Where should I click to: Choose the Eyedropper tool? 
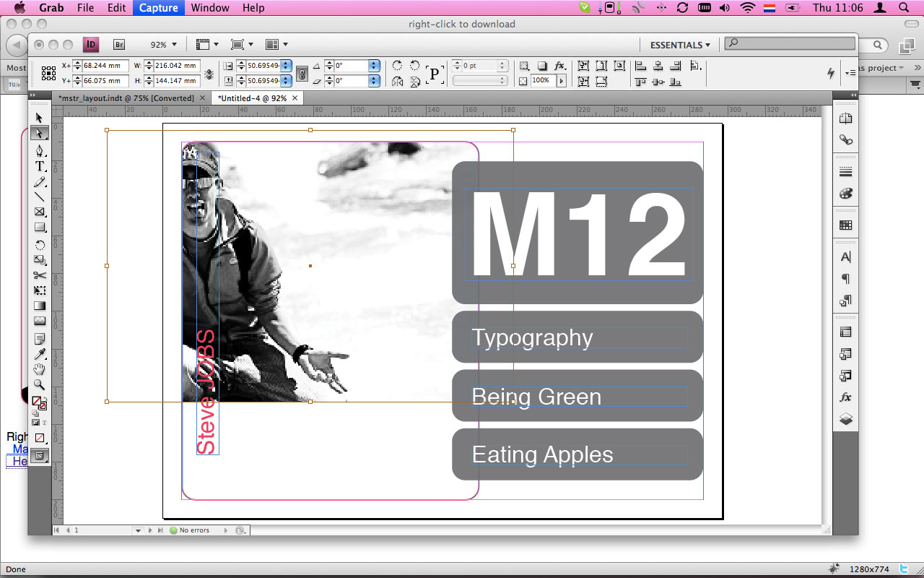[x=40, y=354]
